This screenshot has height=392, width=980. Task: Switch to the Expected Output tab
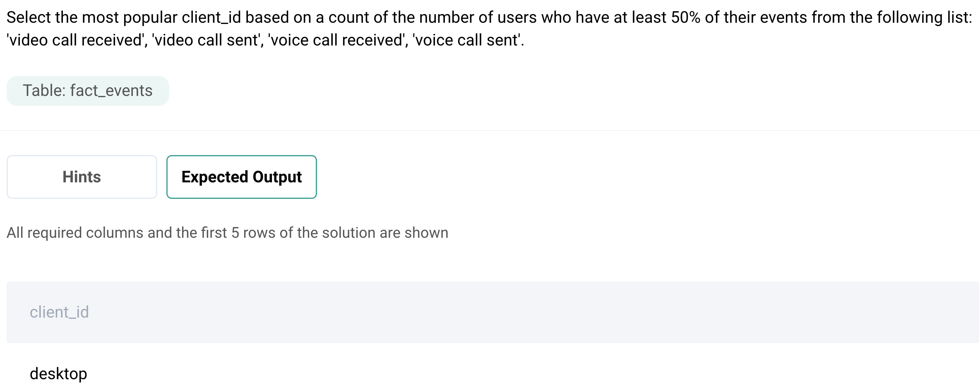(241, 177)
